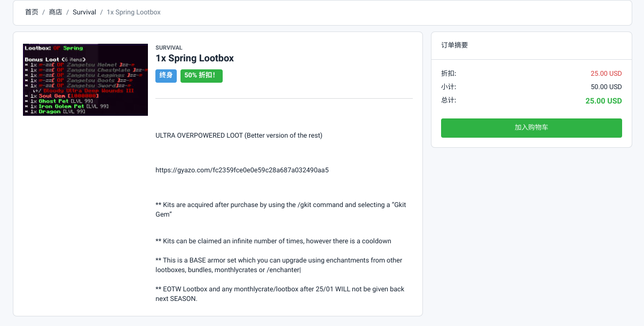Select the red 25.00 USD discount amount
The image size is (644, 326).
606,74
